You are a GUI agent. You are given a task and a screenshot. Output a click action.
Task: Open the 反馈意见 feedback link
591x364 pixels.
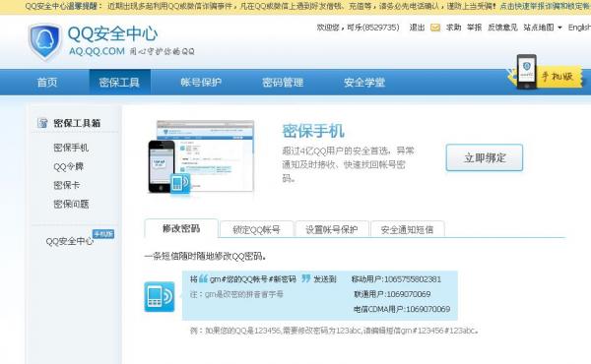coord(502,28)
